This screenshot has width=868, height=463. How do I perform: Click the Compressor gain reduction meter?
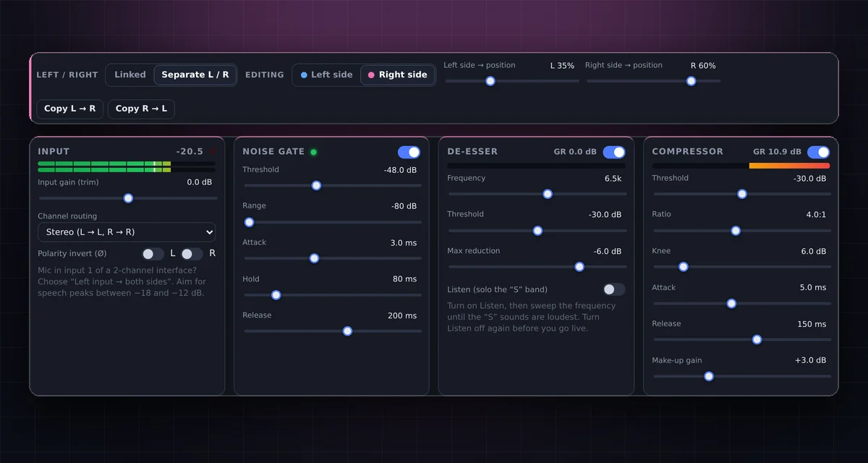point(741,166)
